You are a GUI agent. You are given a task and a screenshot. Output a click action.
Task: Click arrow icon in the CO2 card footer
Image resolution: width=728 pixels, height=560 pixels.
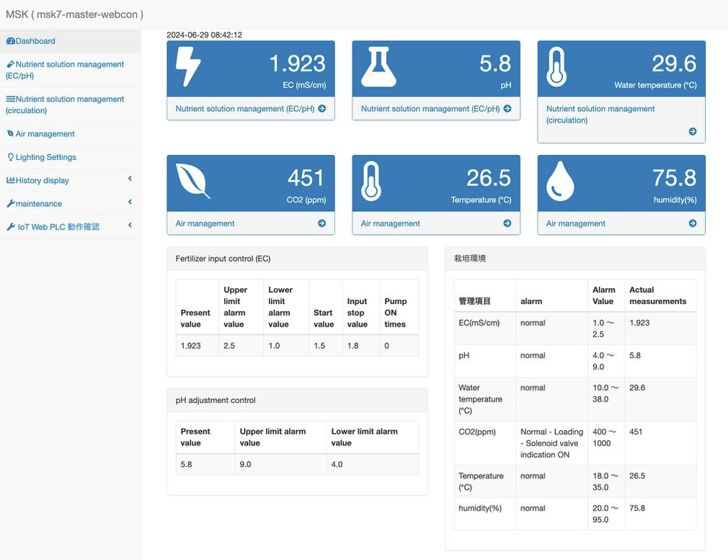point(321,223)
